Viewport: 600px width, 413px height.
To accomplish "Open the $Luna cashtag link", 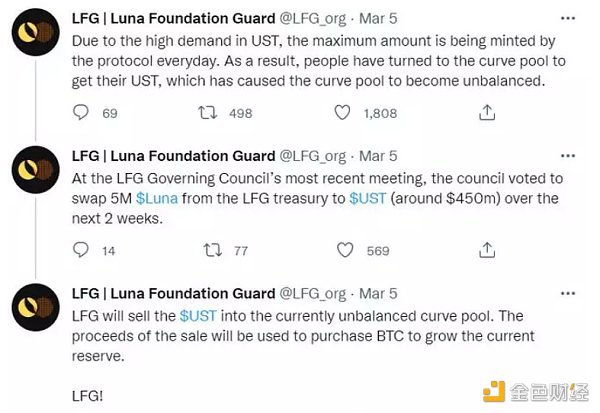I will (157, 198).
